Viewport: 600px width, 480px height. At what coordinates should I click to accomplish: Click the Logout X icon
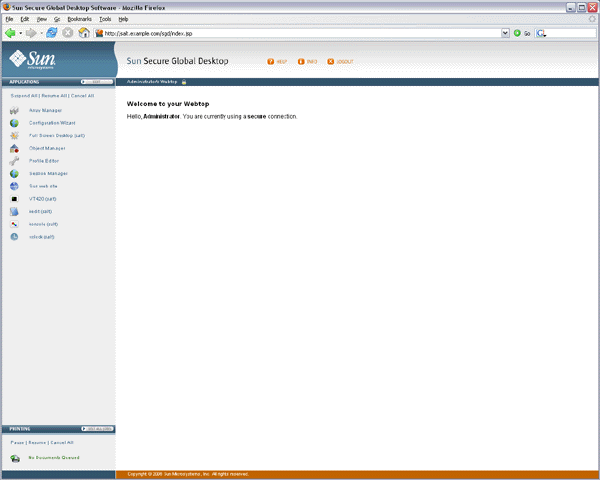(331, 61)
